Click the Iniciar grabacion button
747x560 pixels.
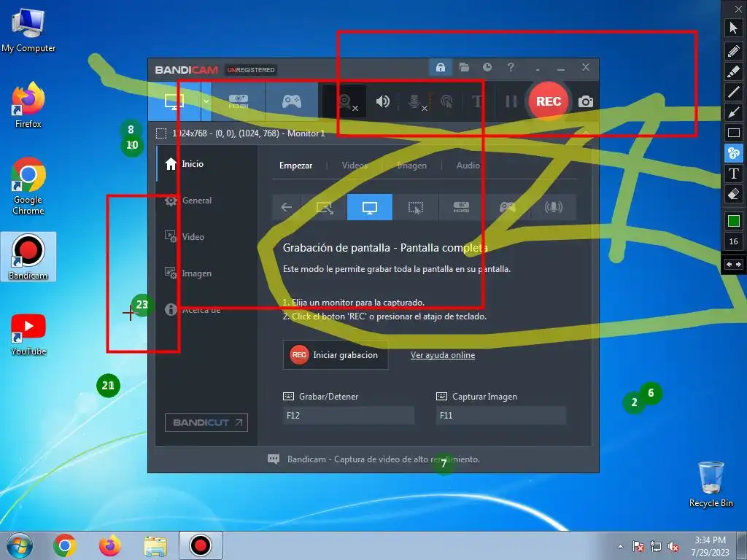pos(336,355)
